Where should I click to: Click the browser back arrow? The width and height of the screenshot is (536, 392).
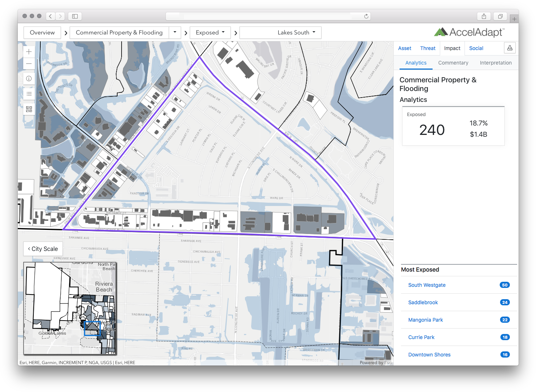click(50, 16)
